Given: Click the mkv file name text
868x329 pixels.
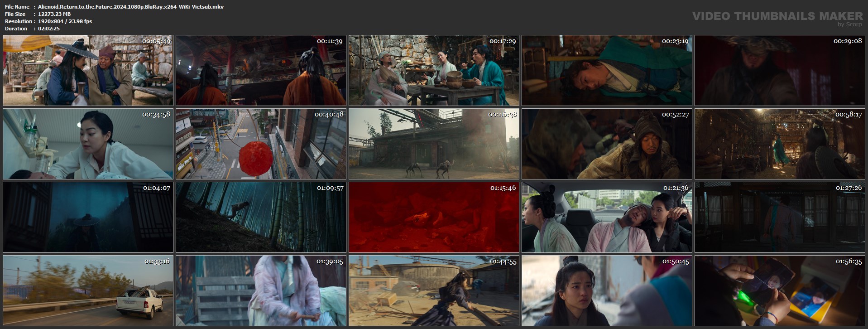Looking at the screenshot, I should point(131,7).
